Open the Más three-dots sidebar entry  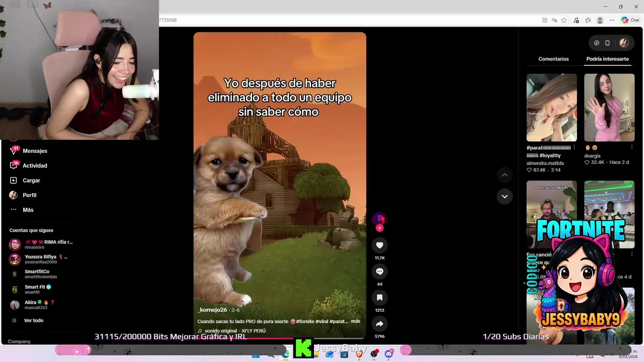[x=14, y=210]
